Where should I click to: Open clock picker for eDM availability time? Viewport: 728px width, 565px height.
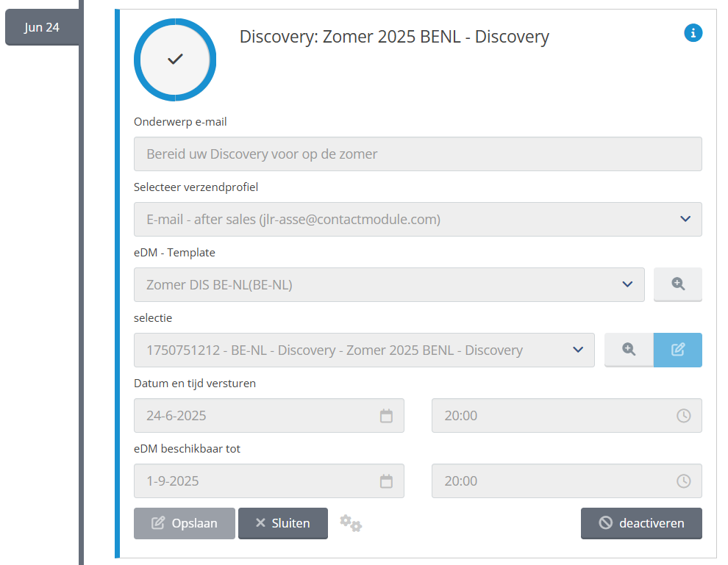coord(683,481)
